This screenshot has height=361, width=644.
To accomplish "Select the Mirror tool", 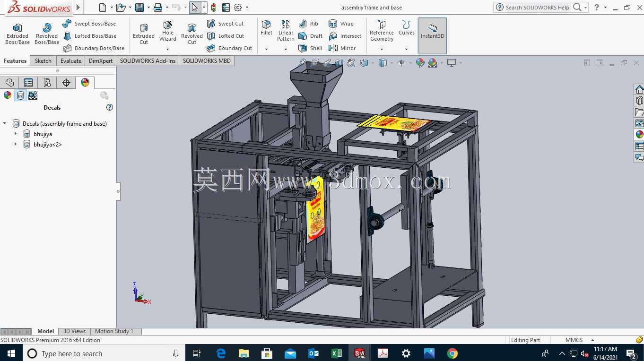I will [342, 48].
